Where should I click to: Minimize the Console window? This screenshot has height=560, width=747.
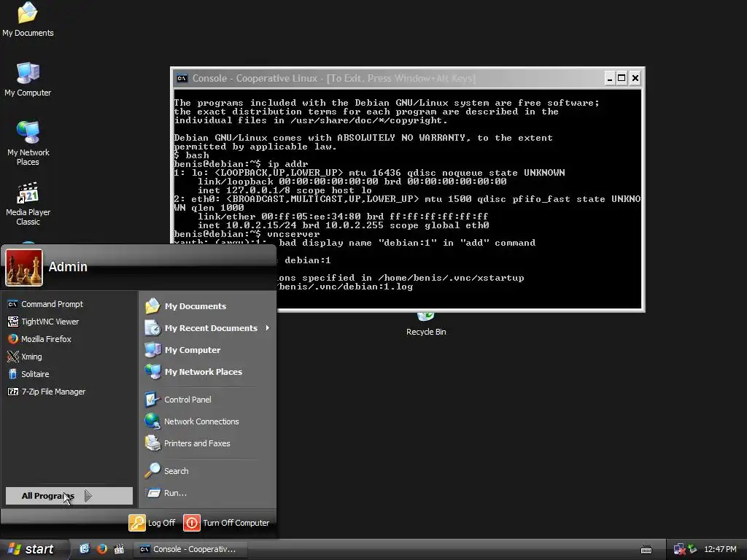coord(609,78)
